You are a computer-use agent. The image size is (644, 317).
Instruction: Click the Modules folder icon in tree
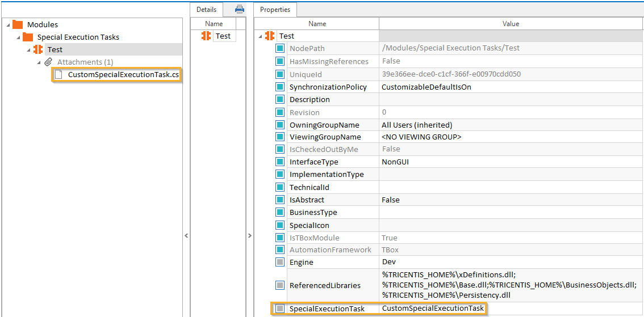(18, 24)
